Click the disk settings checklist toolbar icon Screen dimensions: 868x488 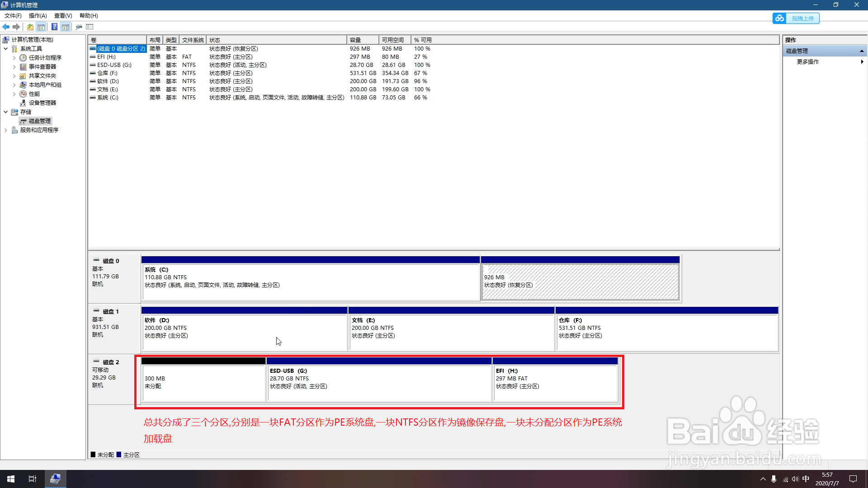pos(90,27)
